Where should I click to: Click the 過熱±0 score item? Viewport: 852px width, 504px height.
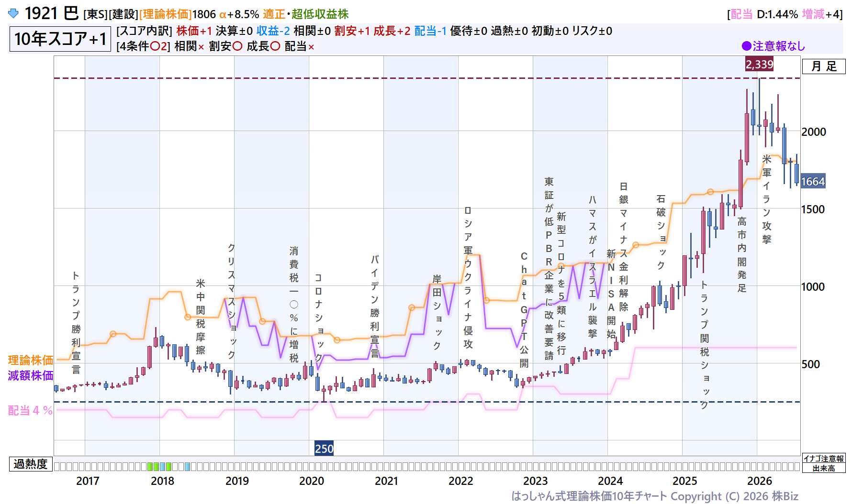point(509,31)
